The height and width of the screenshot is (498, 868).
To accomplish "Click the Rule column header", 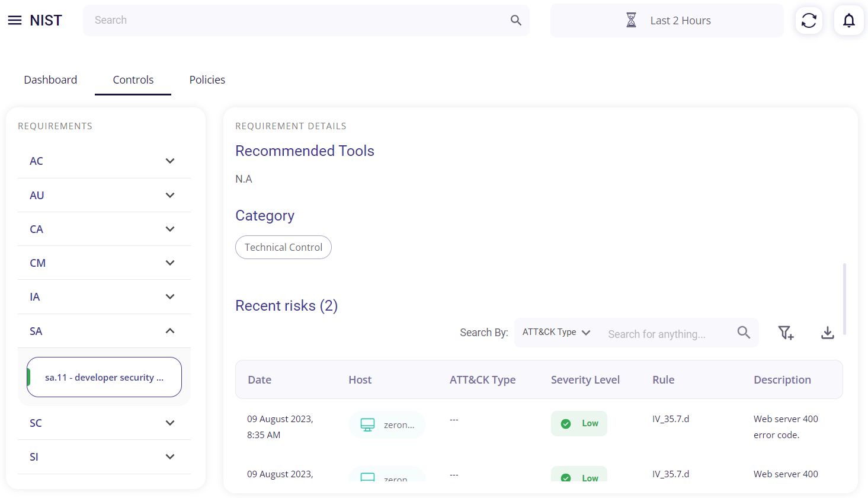I will [x=664, y=379].
